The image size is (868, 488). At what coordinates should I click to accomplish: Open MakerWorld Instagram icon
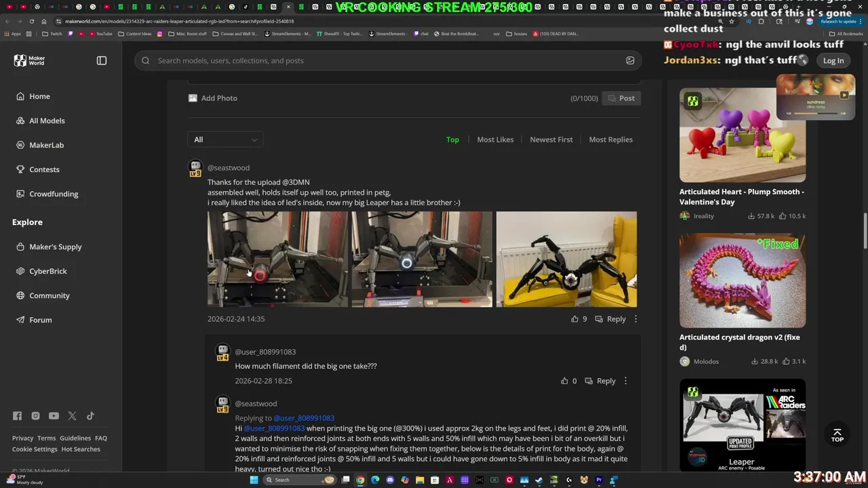[x=35, y=415]
